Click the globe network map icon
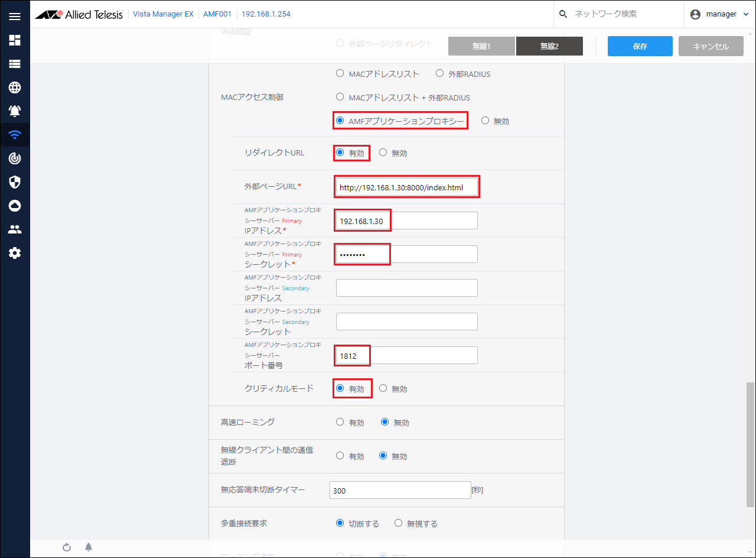Image resolution: width=756 pixels, height=558 pixels. pyautogui.click(x=15, y=87)
